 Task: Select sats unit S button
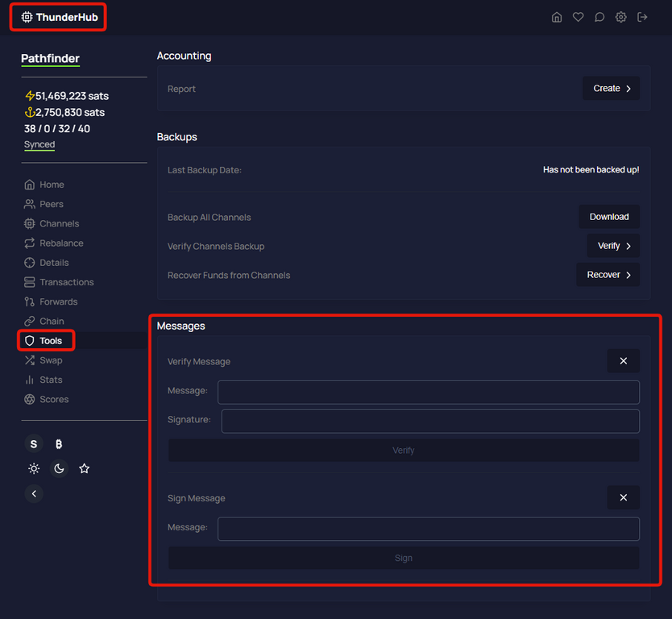tap(34, 444)
